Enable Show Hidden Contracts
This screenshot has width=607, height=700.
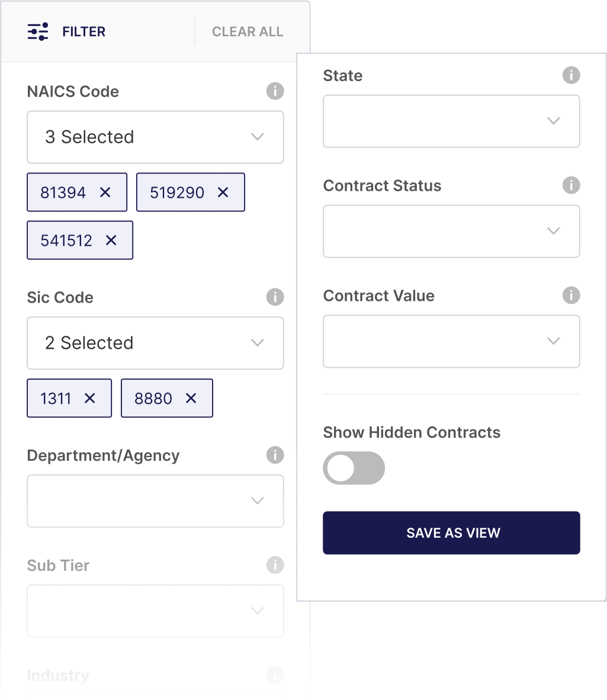(354, 468)
